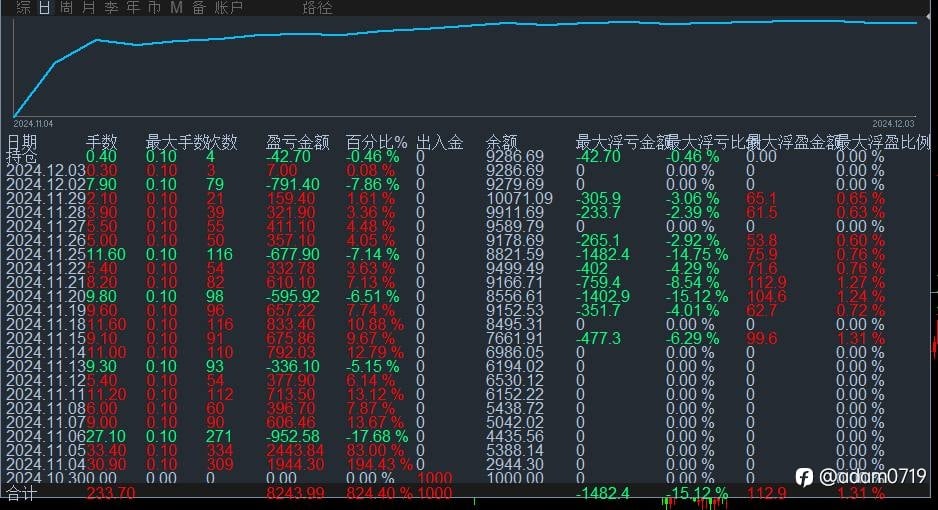Select the 2024.11.27 date row
Viewport: 938px width, 510px height.
tap(46, 227)
